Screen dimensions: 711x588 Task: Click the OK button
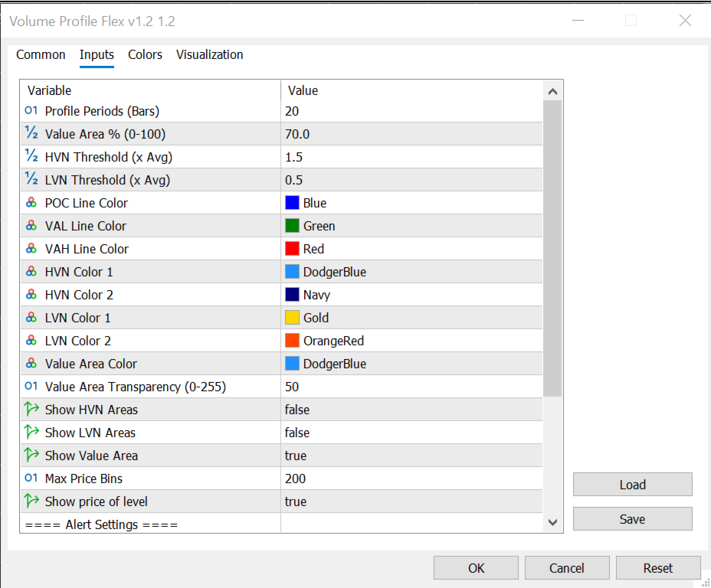pyautogui.click(x=476, y=568)
